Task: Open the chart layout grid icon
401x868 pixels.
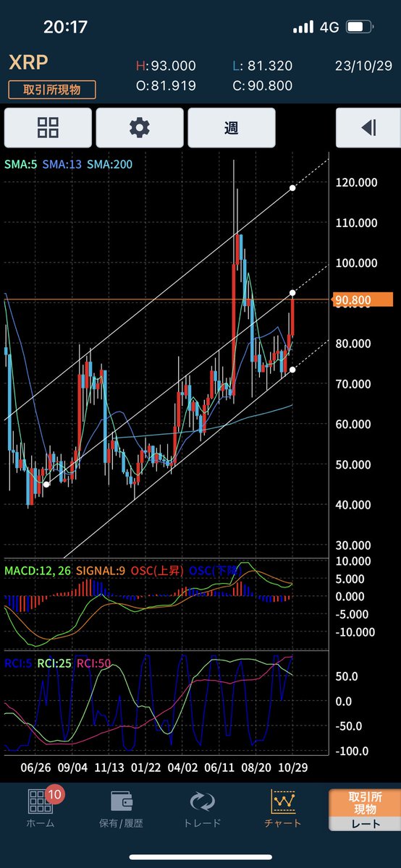Action: (48, 128)
